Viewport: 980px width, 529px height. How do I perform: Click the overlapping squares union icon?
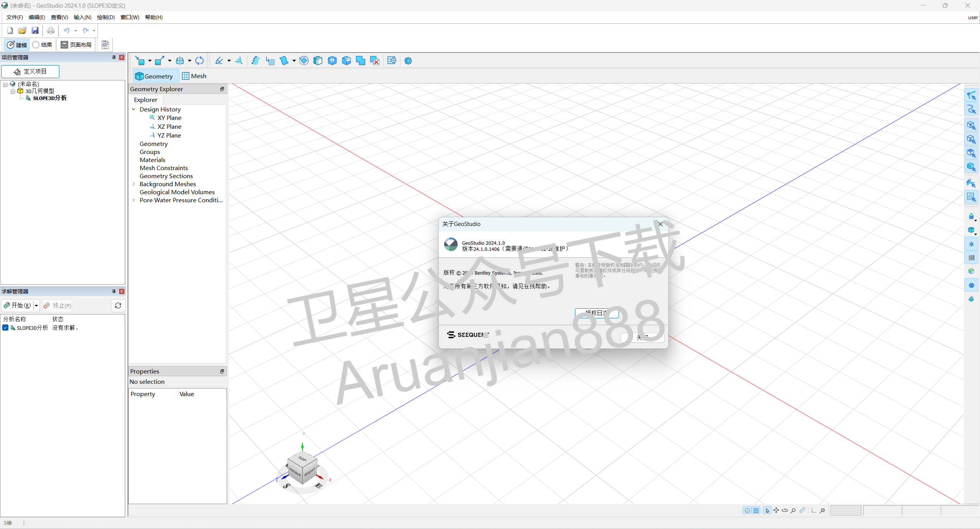coord(361,61)
